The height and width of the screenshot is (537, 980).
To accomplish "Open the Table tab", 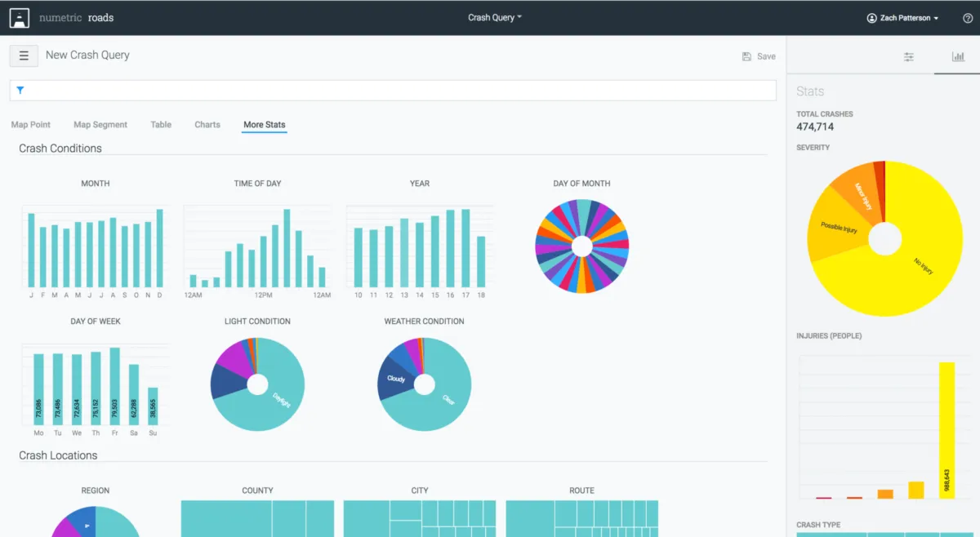I will coord(161,125).
